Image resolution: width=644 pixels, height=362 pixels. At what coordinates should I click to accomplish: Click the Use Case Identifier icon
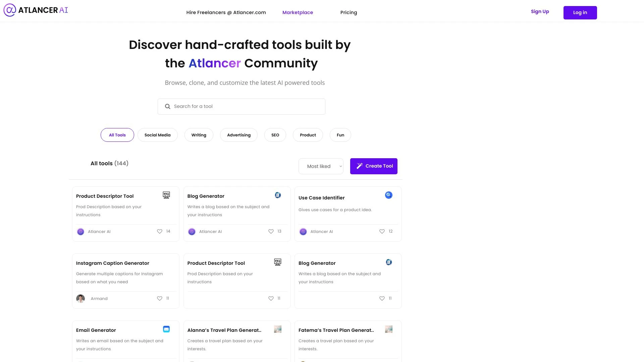pyautogui.click(x=389, y=194)
